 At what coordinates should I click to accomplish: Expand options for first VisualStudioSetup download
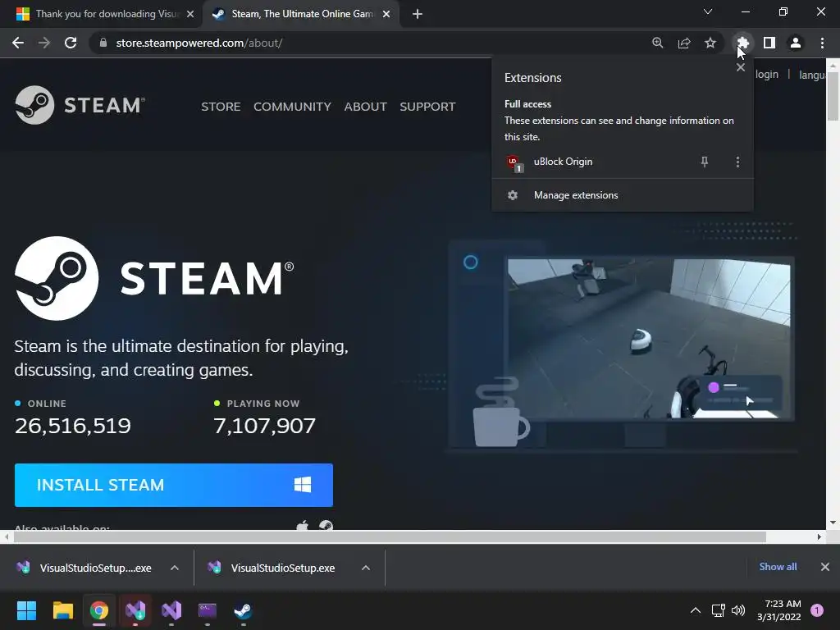[x=175, y=568]
